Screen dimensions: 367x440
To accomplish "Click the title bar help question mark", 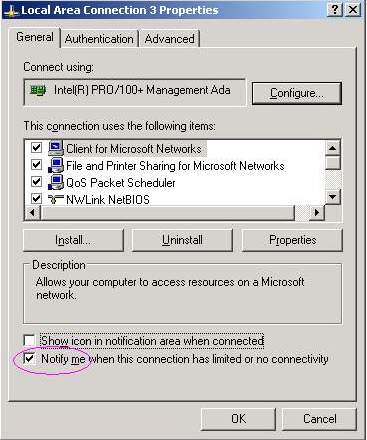I will pos(335,10).
